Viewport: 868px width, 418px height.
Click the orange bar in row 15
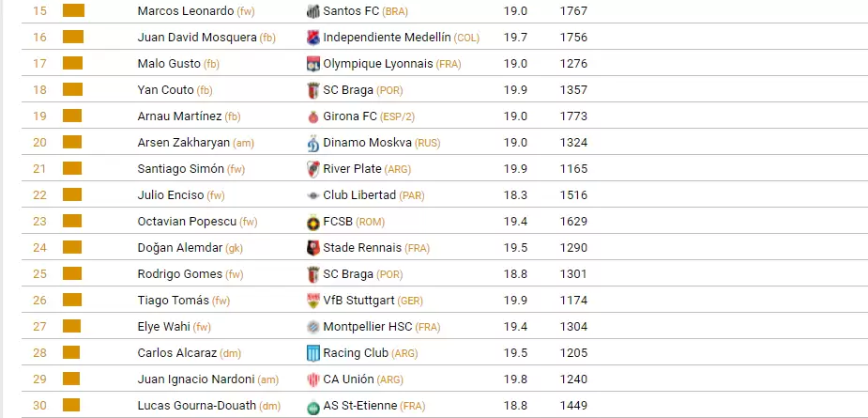tap(73, 11)
